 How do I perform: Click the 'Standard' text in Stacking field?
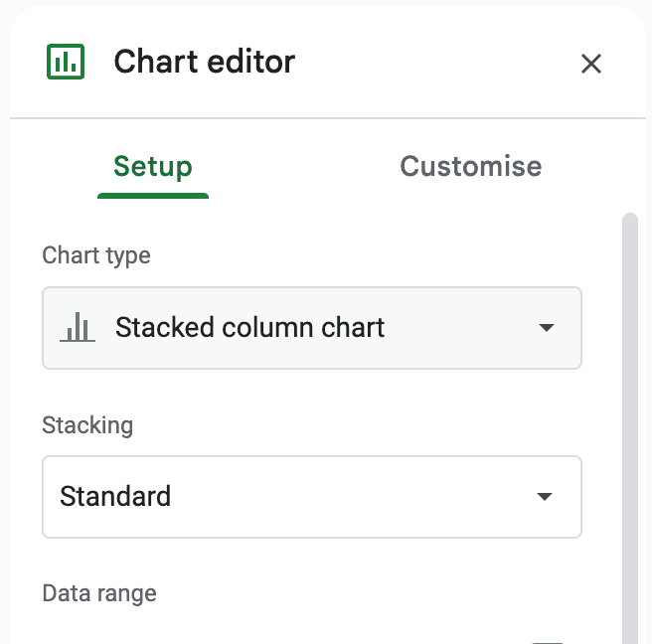pos(115,497)
